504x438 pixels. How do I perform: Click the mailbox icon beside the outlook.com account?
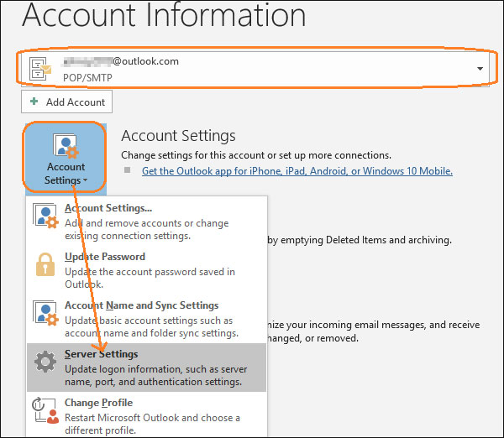(40, 69)
